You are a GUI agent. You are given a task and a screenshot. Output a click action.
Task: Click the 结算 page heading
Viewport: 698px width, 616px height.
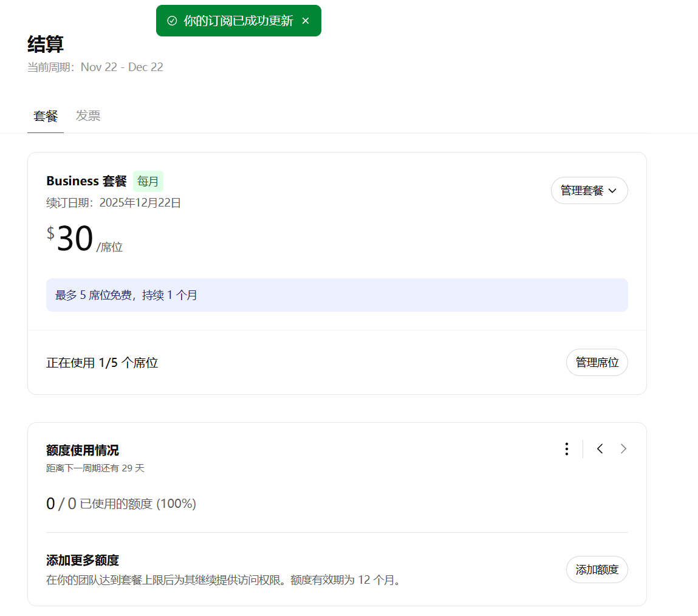[x=46, y=44]
